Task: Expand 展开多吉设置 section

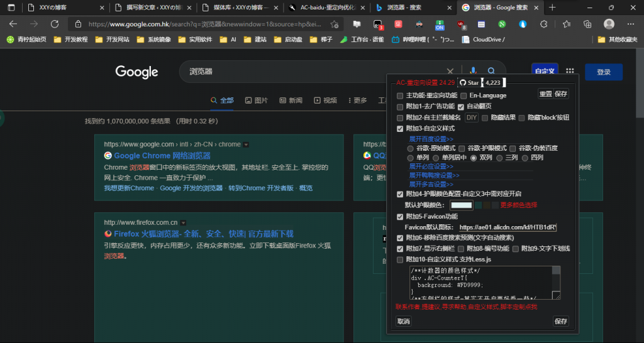Action: 431,184
